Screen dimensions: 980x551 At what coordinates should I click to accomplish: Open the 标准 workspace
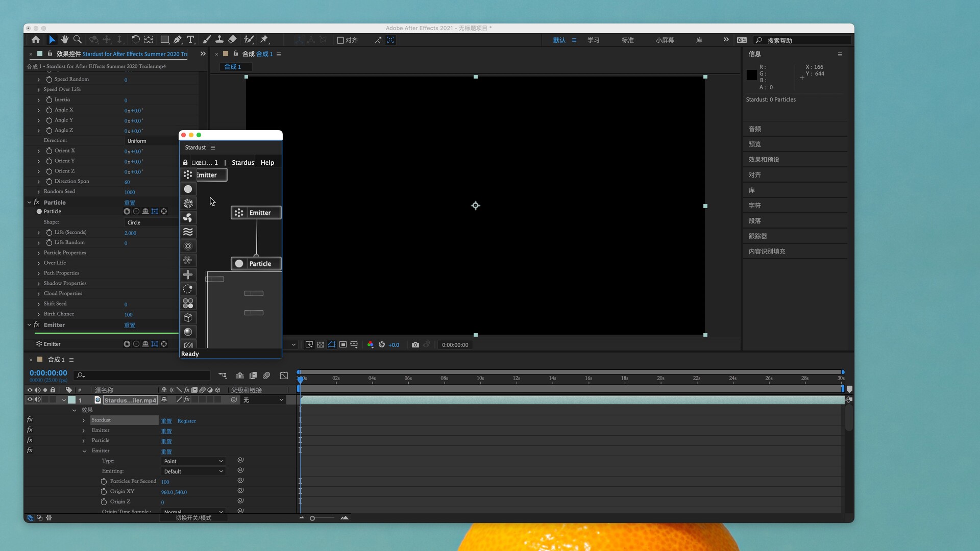627,40
